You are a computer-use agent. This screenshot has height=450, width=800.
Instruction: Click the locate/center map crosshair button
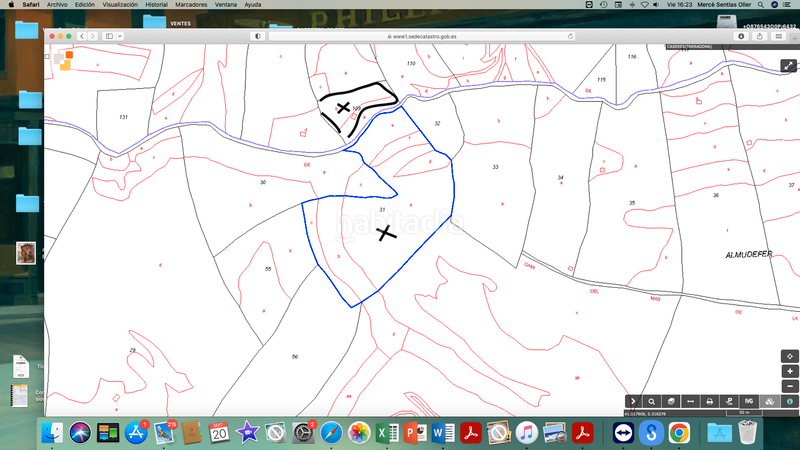coord(790,356)
